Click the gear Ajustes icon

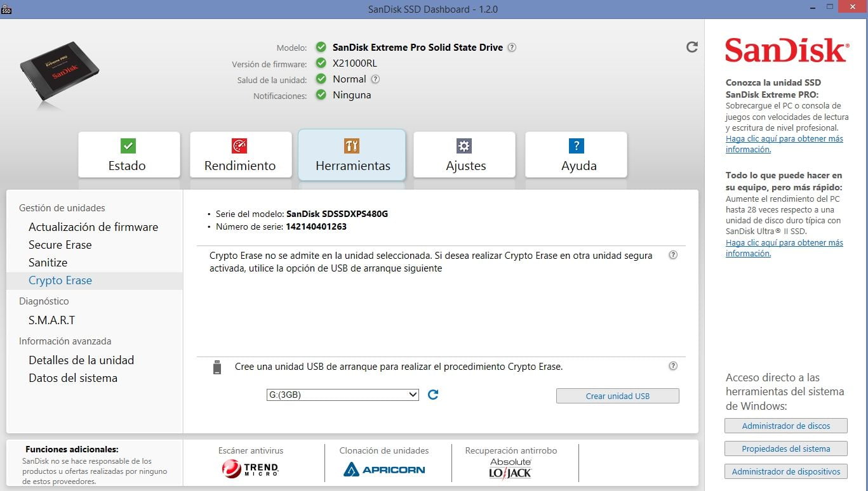tap(464, 146)
